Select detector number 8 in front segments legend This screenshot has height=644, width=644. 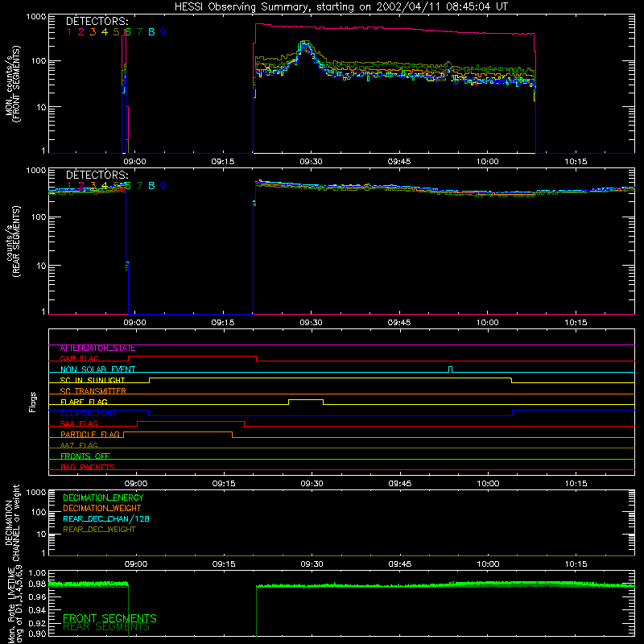(151, 32)
